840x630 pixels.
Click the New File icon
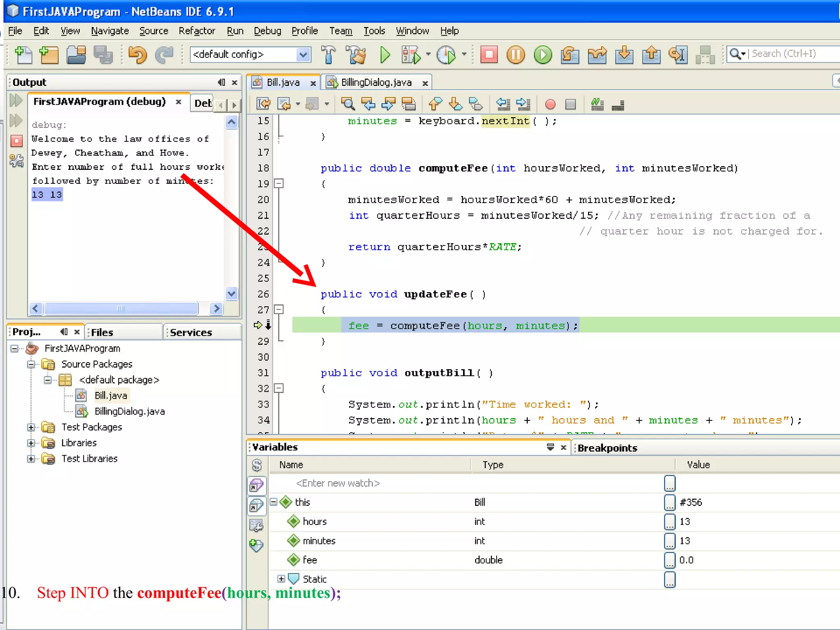point(23,55)
